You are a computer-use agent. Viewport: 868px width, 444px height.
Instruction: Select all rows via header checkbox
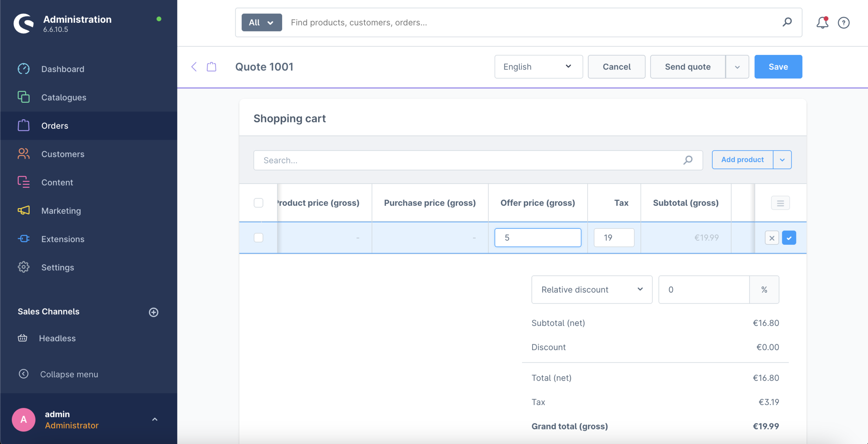258,203
